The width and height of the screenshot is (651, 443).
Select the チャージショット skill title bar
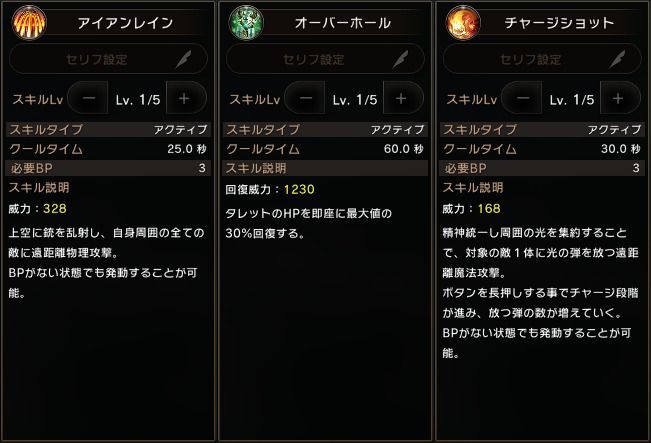558,22
